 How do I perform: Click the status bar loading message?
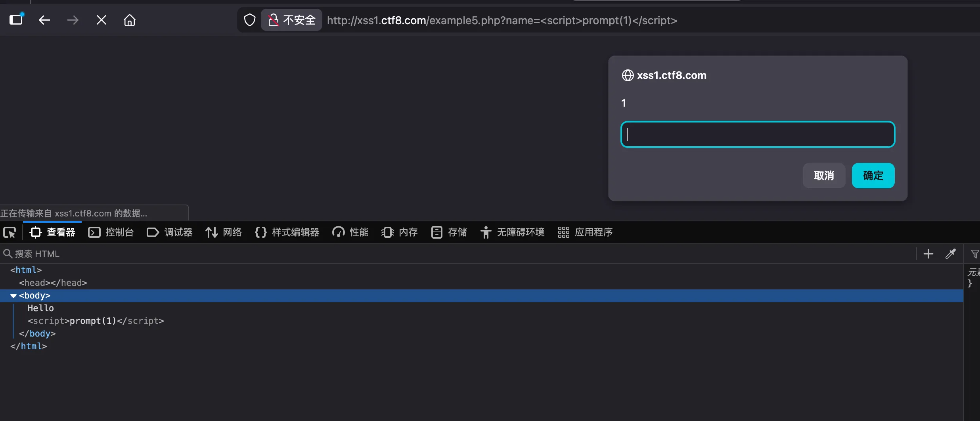[x=74, y=213]
